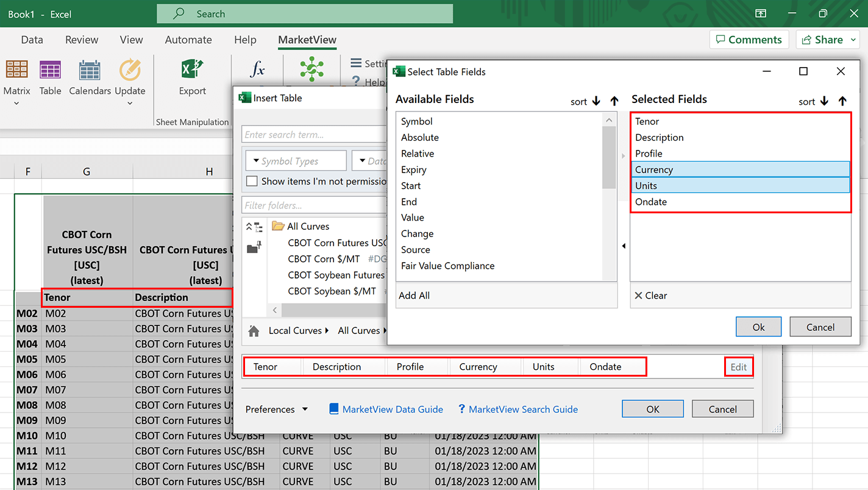868x490 pixels.
Task: Click the Excel title bar Search box
Action: (x=305, y=13)
